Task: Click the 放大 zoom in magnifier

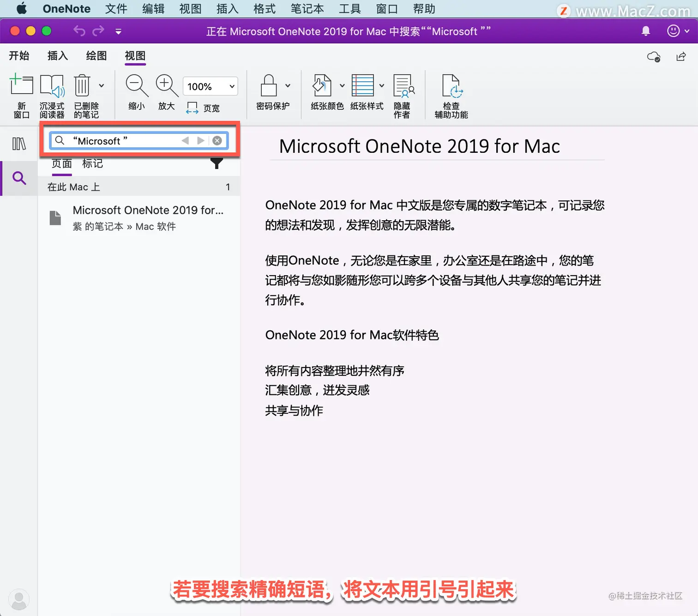Action: point(167,92)
